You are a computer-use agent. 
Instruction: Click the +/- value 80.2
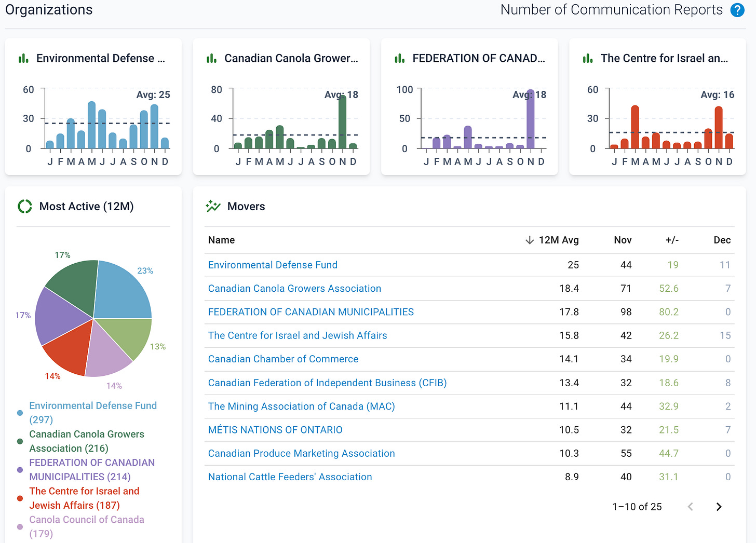point(669,312)
